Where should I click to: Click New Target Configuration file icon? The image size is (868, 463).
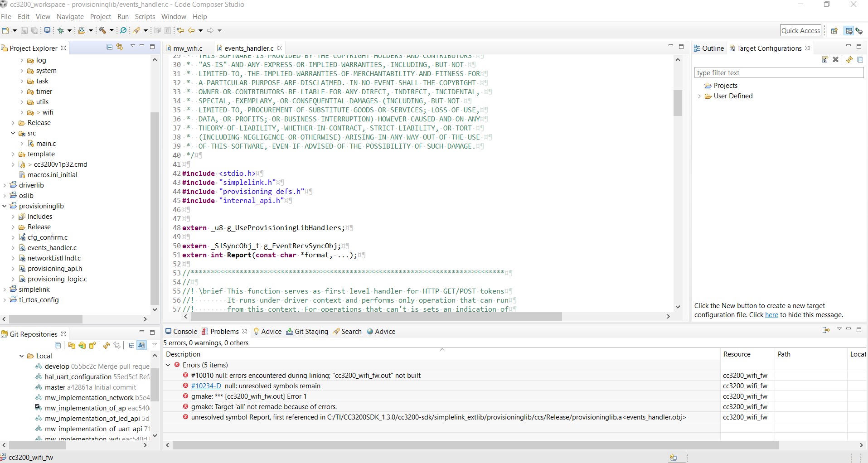[825, 59]
